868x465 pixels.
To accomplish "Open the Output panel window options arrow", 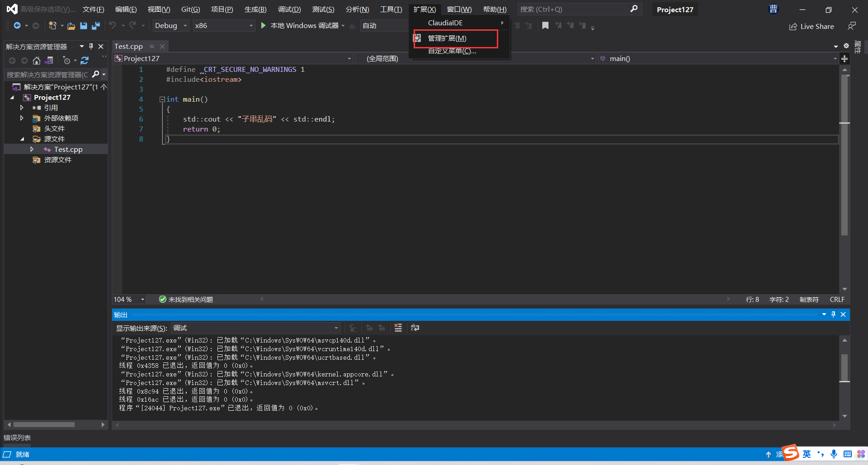I will (x=824, y=315).
